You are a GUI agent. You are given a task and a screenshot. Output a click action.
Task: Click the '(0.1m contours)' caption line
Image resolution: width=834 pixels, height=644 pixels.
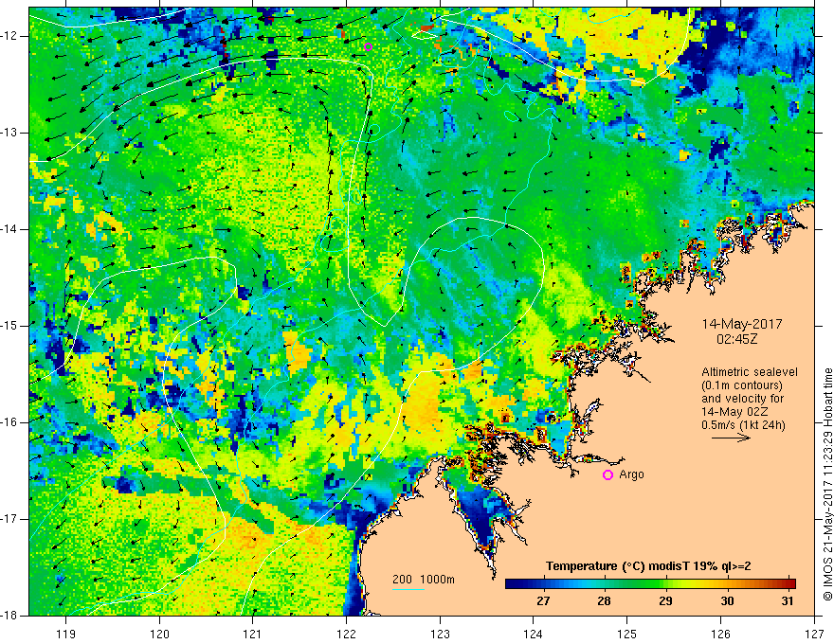pyautogui.click(x=742, y=385)
